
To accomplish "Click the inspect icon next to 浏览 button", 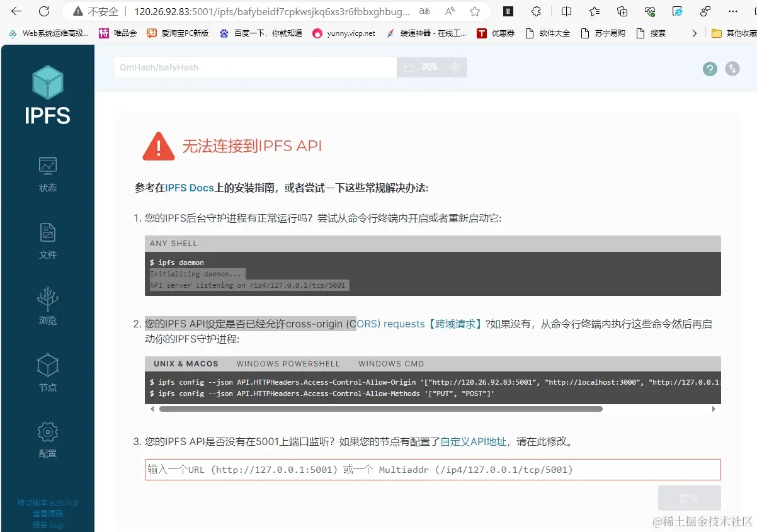I will pos(455,67).
